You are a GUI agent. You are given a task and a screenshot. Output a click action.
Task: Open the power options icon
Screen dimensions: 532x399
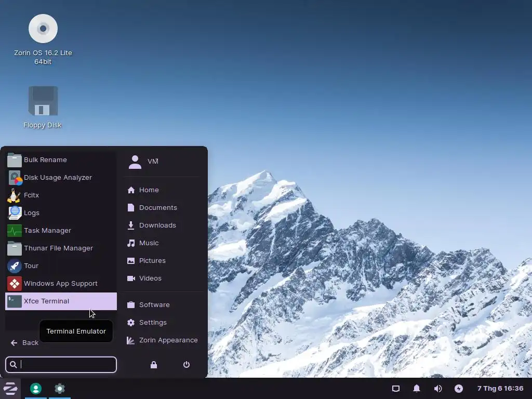[x=187, y=365]
